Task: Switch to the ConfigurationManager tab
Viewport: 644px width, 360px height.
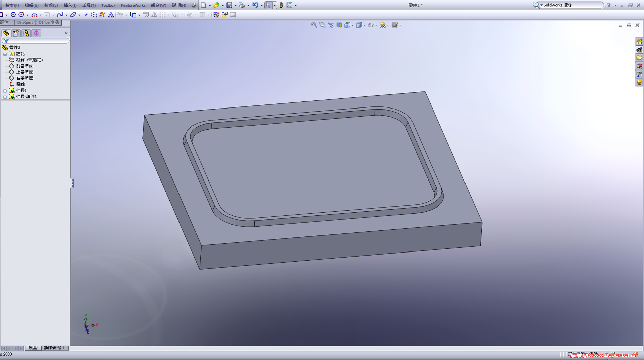Action: (x=26, y=33)
